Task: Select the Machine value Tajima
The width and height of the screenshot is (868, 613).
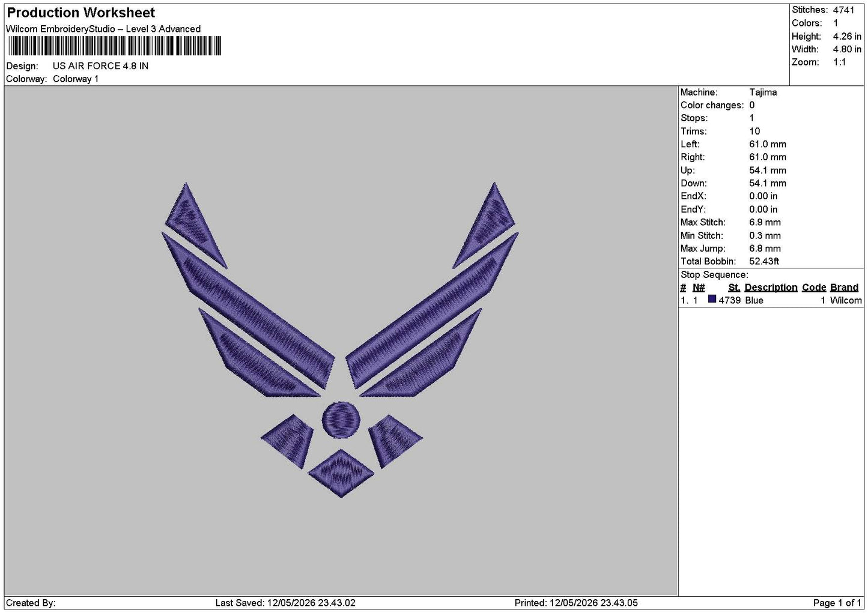Action: click(x=763, y=92)
